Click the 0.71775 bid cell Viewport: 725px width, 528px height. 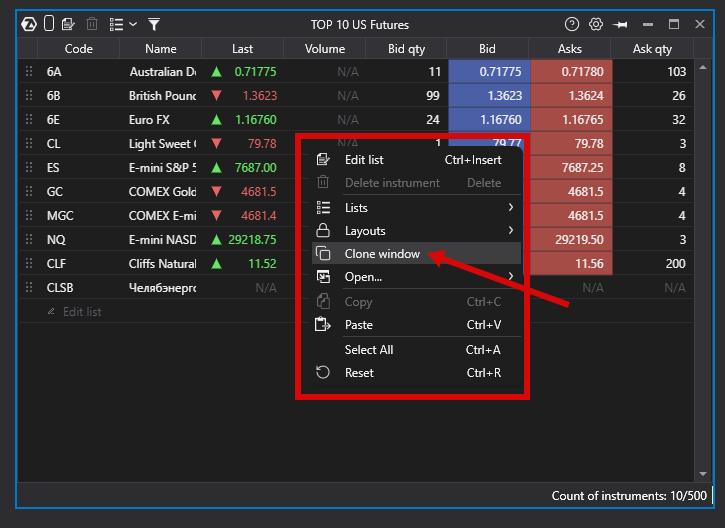pos(489,72)
